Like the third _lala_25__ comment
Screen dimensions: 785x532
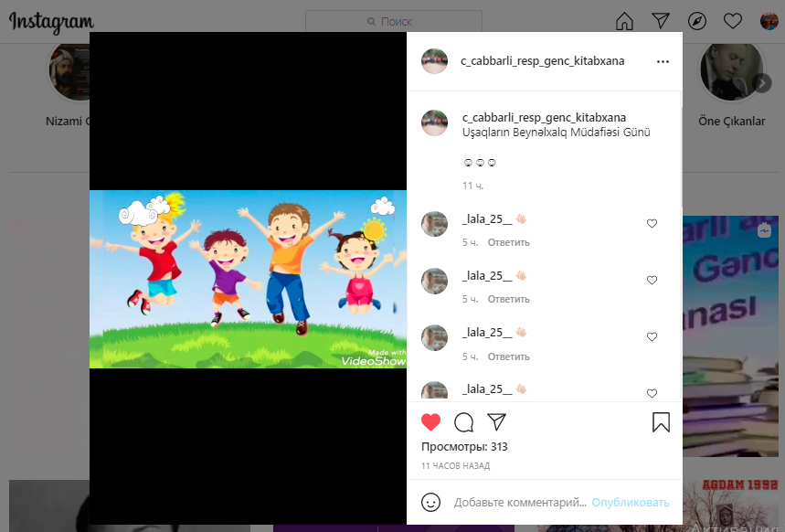652,336
